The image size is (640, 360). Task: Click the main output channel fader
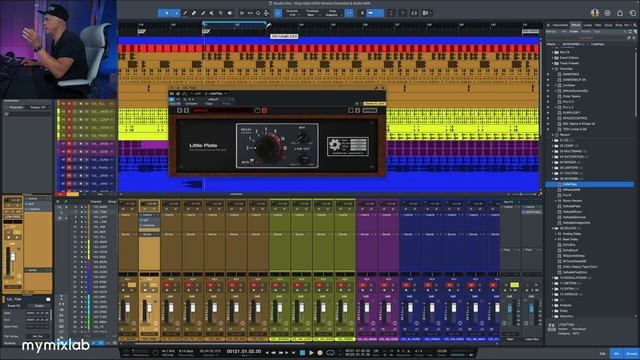pos(509,309)
